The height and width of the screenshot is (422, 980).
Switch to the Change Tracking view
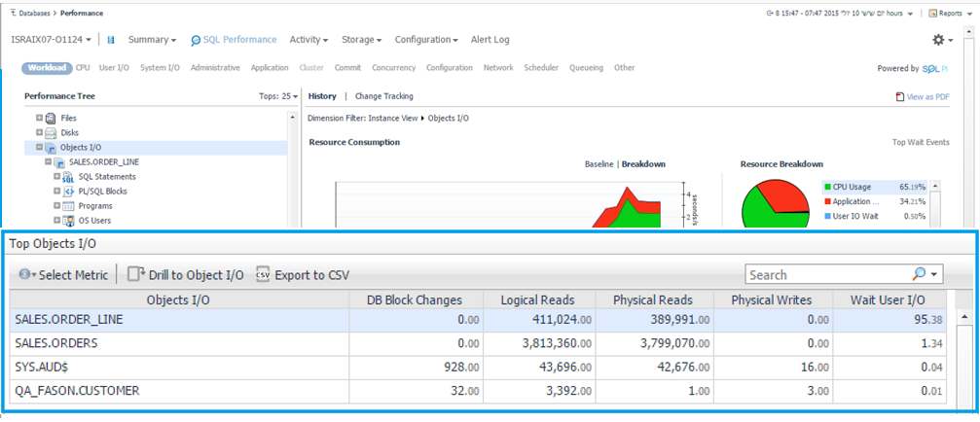[383, 96]
